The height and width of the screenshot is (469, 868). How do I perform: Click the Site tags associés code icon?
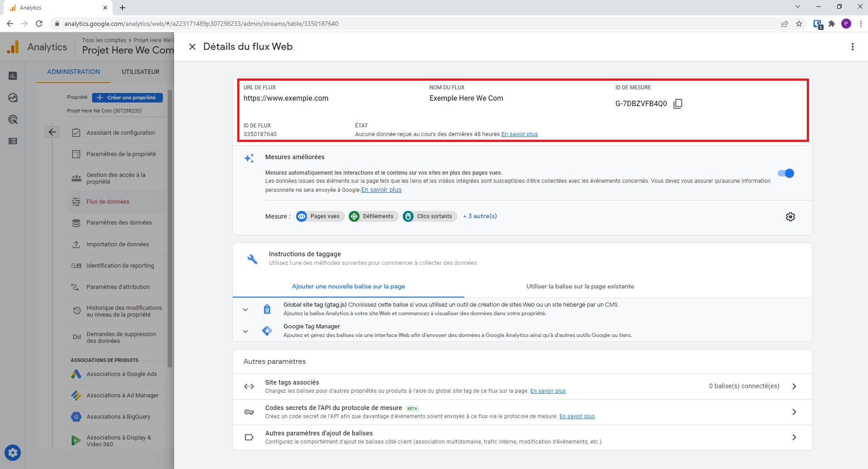point(249,386)
